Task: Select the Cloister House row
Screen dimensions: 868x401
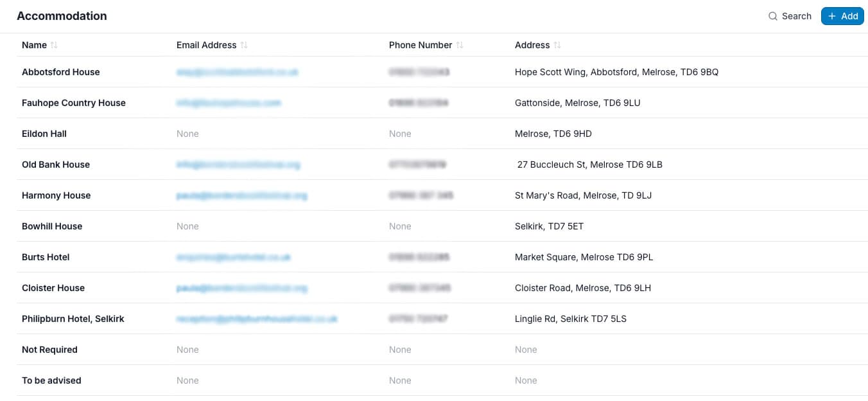Action: pos(442,288)
